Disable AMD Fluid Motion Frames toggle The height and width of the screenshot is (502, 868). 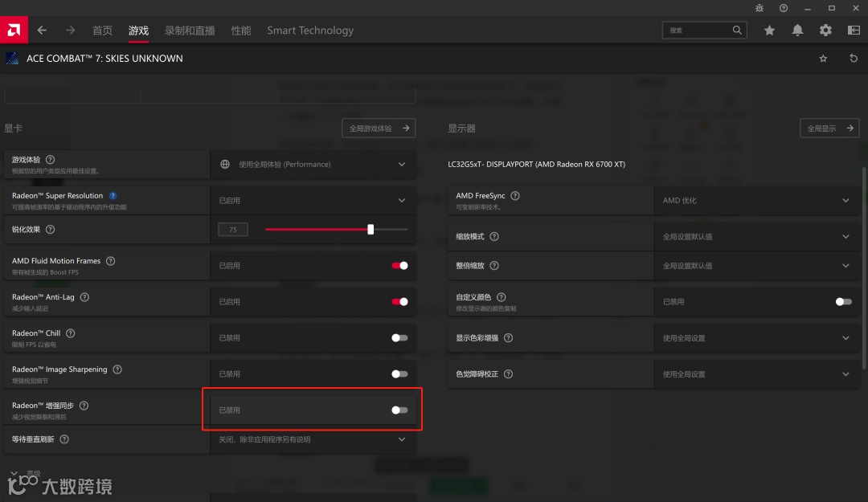[399, 266]
